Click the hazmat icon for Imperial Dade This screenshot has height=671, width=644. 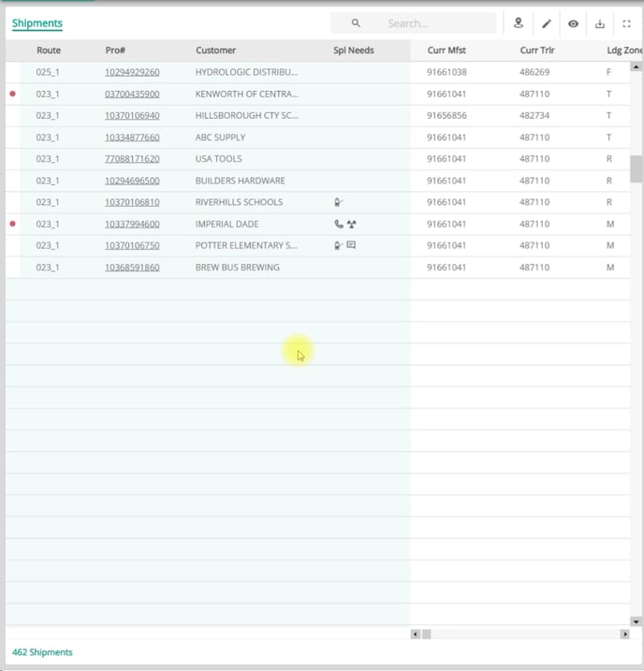(351, 225)
